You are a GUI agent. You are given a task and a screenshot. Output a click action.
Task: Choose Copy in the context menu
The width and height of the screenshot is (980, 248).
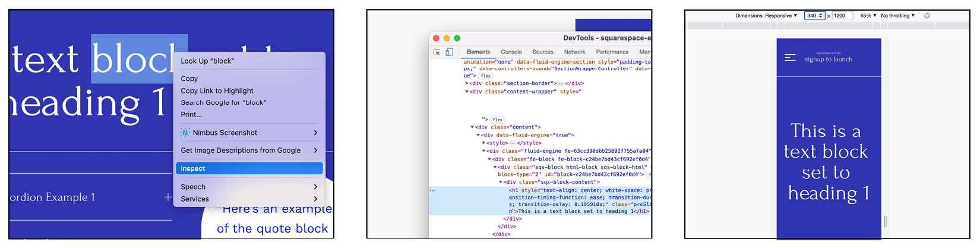tap(249, 79)
